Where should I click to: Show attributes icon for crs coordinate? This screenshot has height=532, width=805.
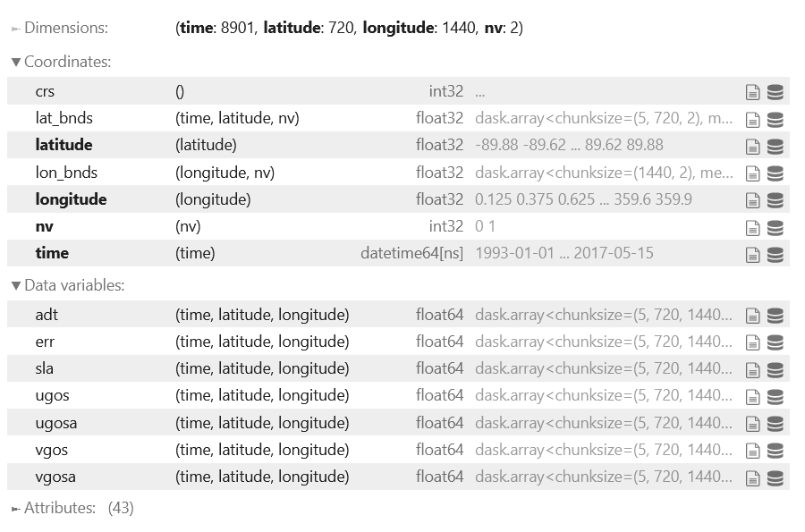[x=753, y=91]
